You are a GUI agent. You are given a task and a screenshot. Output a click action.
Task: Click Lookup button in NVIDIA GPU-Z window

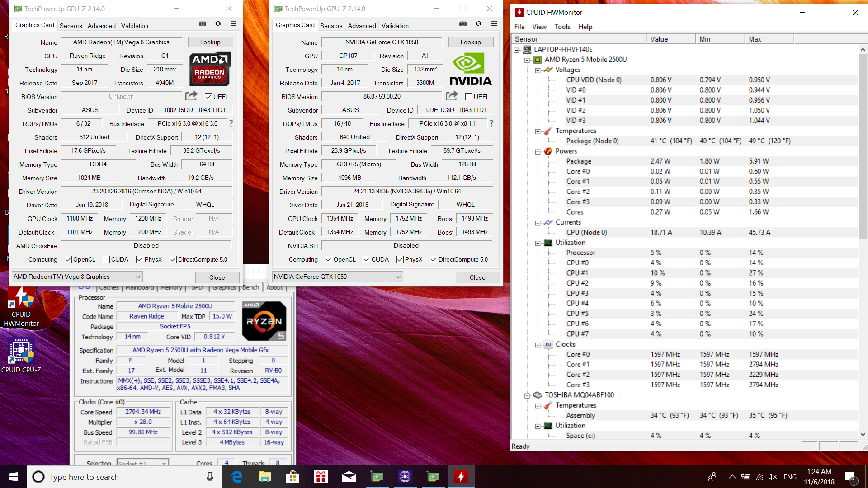coord(471,42)
